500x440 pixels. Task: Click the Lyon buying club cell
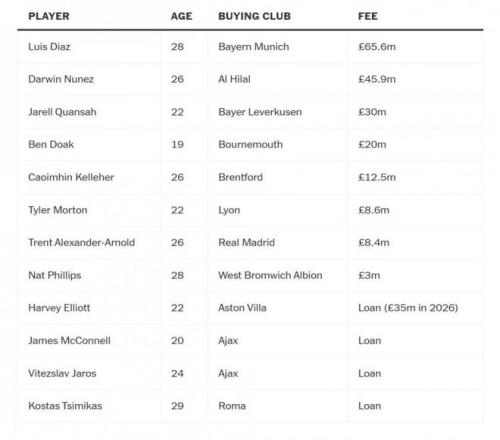click(229, 210)
